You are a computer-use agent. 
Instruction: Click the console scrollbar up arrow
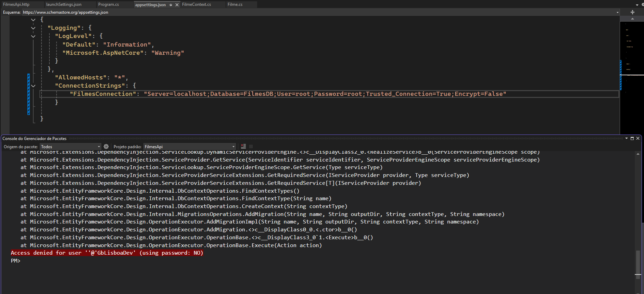point(638,154)
